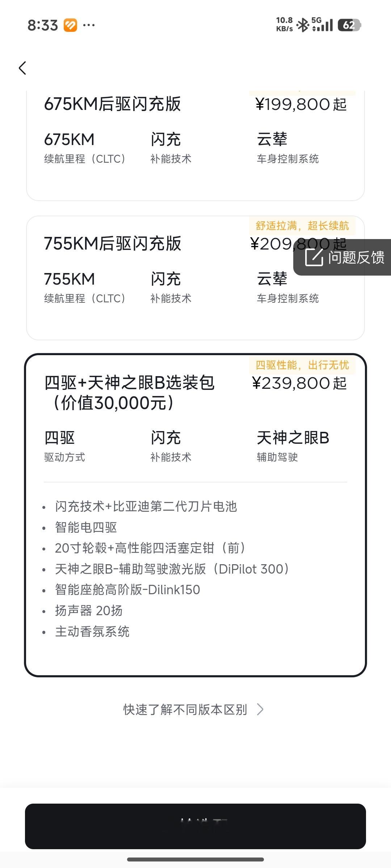
Task: Tap the 5G signal strength icon
Action: pyautogui.click(x=322, y=25)
